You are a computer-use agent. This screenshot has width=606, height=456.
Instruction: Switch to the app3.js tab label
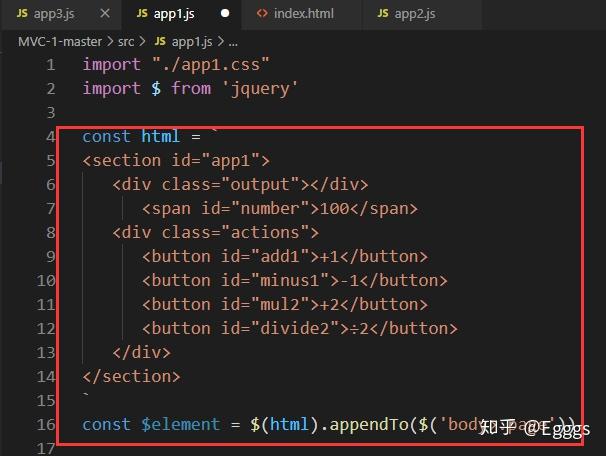click(54, 14)
